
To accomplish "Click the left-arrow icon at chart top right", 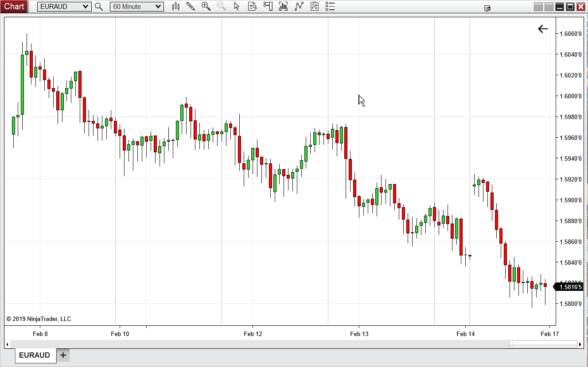I will point(543,29).
